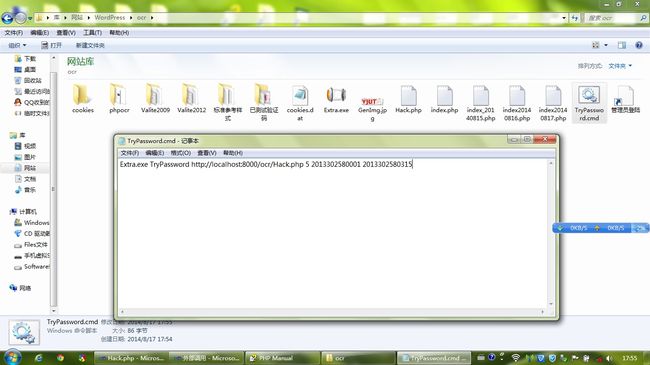Toggle the Explorer preview pane icon
This screenshot has height=365, width=650.
[x=621, y=45]
